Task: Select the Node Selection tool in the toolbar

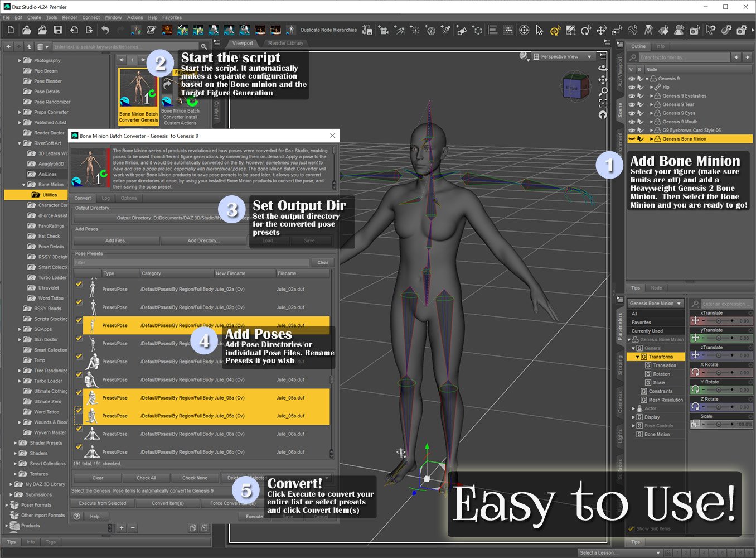Action: [539, 31]
